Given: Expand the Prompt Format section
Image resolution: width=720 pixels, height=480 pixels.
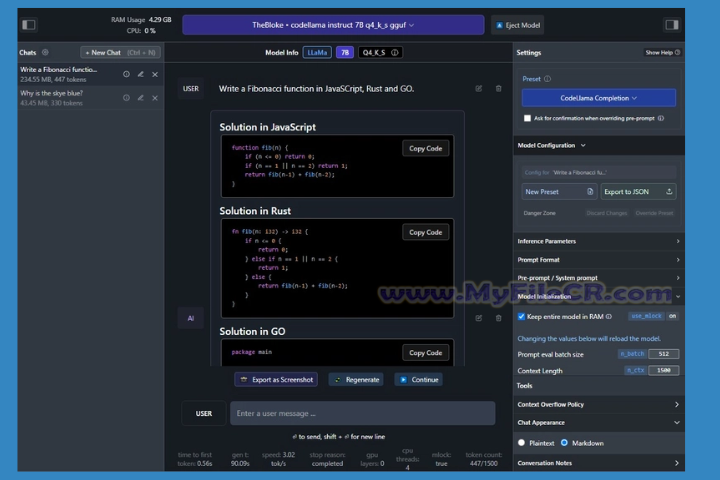Looking at the screenshot, I should point(599,260).
